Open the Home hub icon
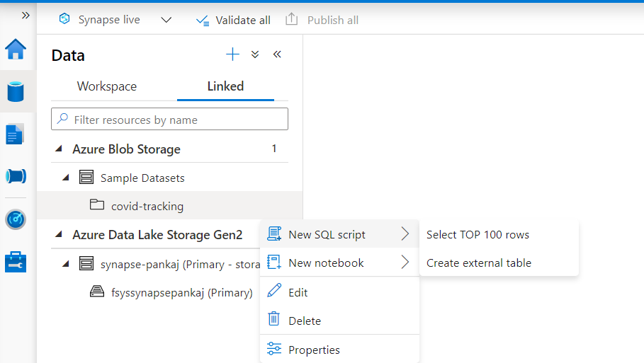 [x=16, y=50]
